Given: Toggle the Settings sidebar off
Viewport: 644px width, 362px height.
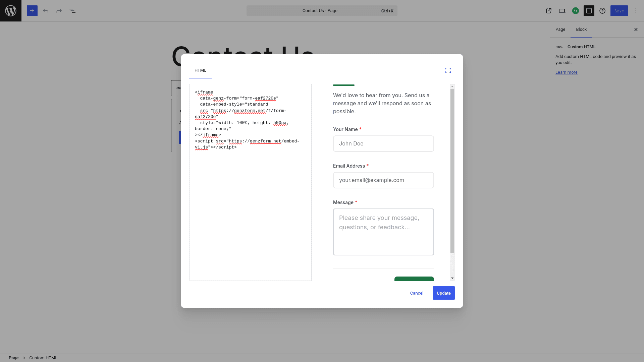Looking at the screenshot, I should tap(589, 10).
